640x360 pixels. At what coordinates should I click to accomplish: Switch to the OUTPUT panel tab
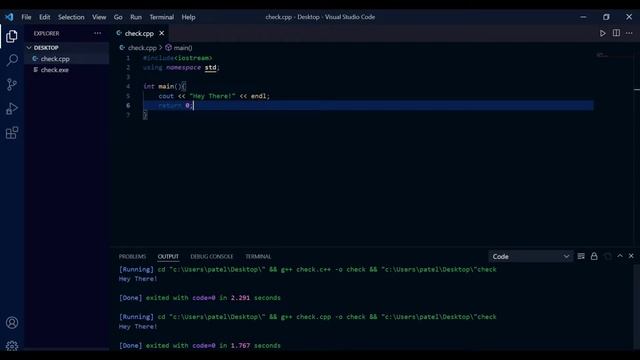click(x=168, y=256)
